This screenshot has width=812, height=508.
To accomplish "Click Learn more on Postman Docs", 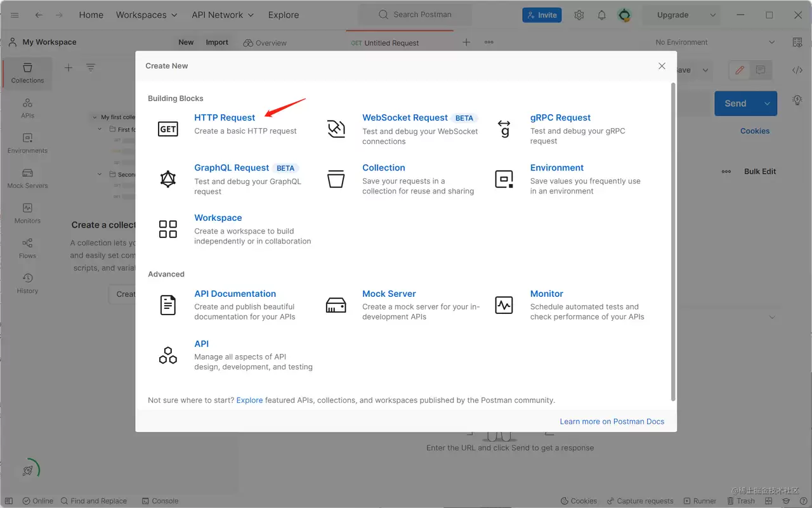I will [612, 421].
